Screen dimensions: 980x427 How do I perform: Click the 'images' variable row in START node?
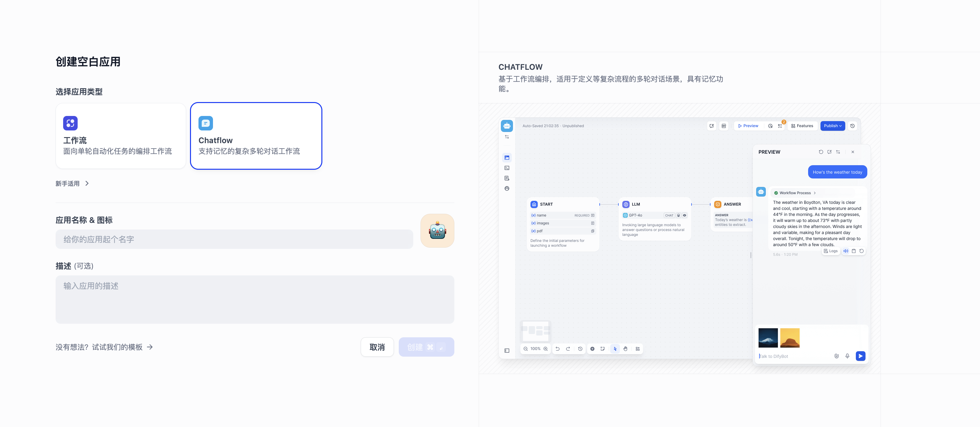click(563, 223)
